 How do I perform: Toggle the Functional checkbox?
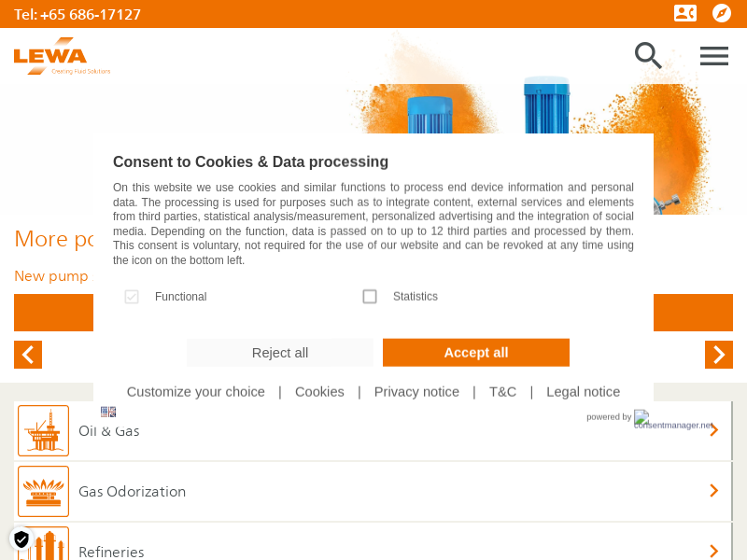point(132,297)
